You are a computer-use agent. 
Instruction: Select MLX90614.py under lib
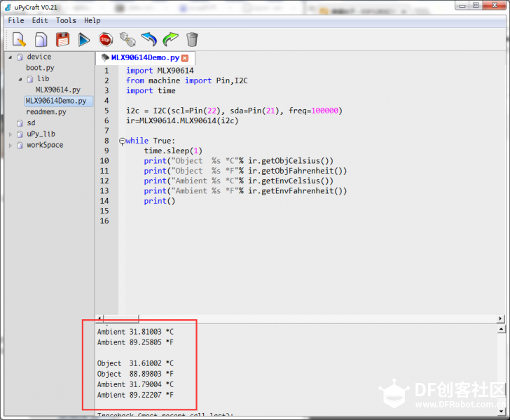click(x=58, y=90)
